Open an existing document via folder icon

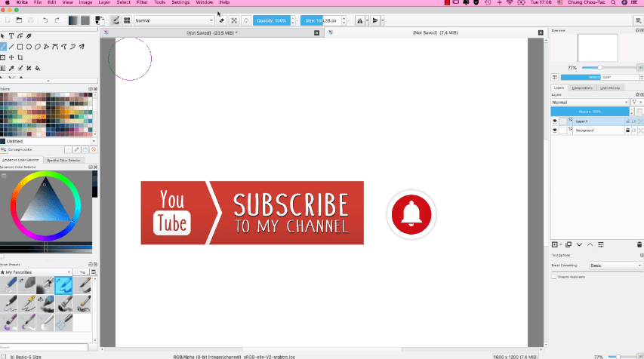[x=19, y=20]
